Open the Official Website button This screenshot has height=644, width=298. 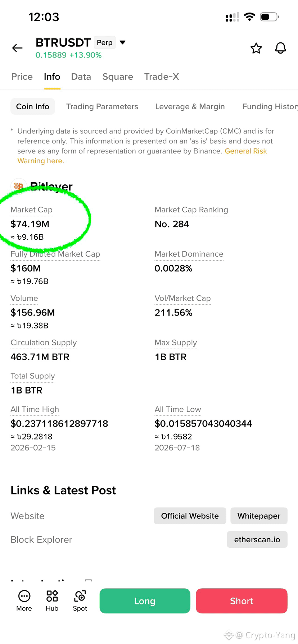(x=190, y=516)
